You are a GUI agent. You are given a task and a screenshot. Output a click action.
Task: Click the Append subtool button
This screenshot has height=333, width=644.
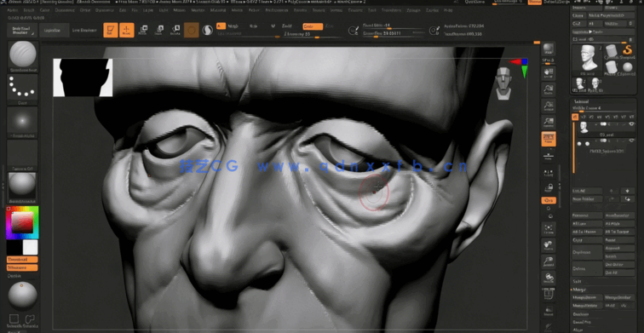619,248
